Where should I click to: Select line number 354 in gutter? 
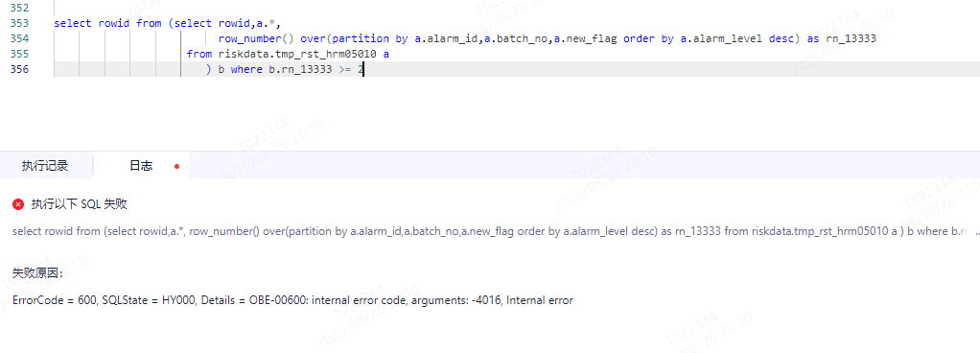(x=20, y=38)
